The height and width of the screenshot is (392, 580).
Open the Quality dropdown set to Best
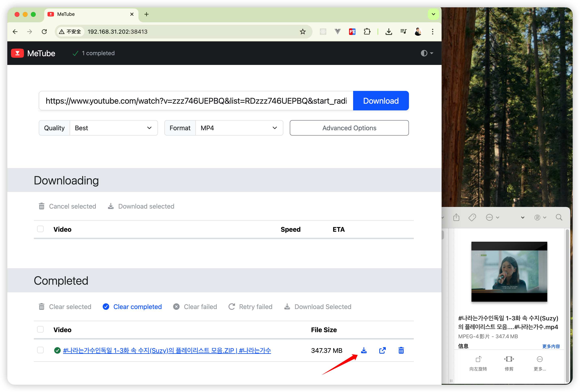coord(114,128)
